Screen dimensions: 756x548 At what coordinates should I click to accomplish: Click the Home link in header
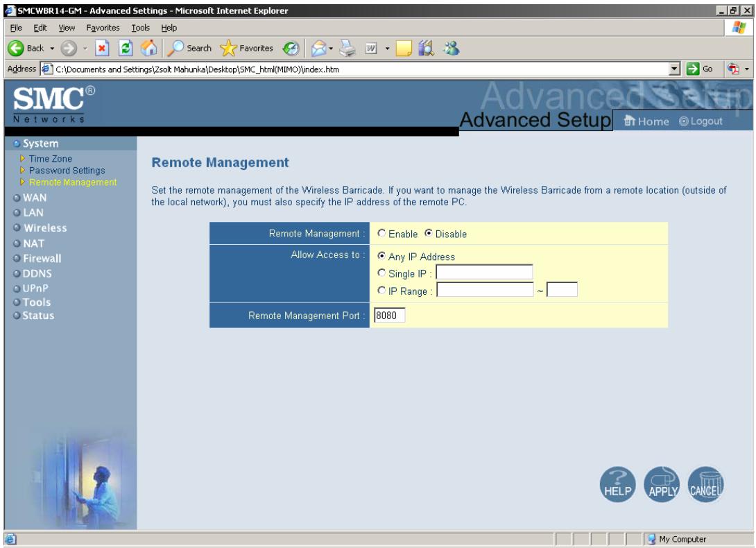point(646,121)
